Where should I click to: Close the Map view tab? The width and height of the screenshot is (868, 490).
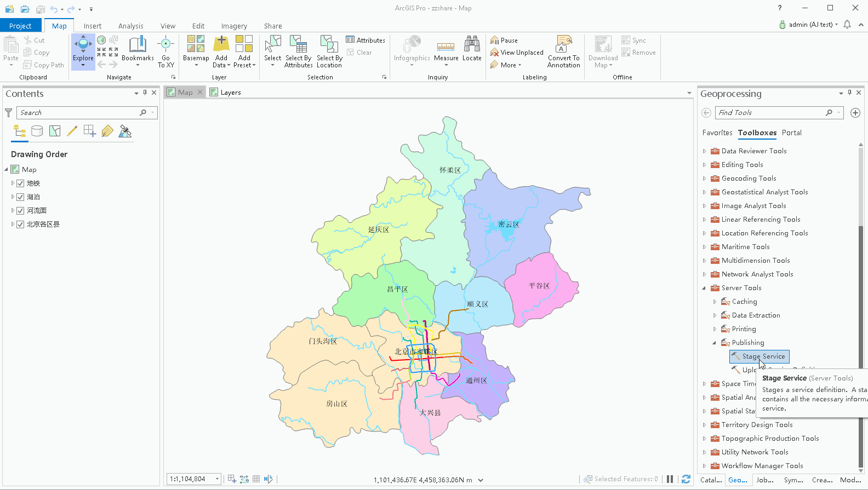tap(200, 93)
